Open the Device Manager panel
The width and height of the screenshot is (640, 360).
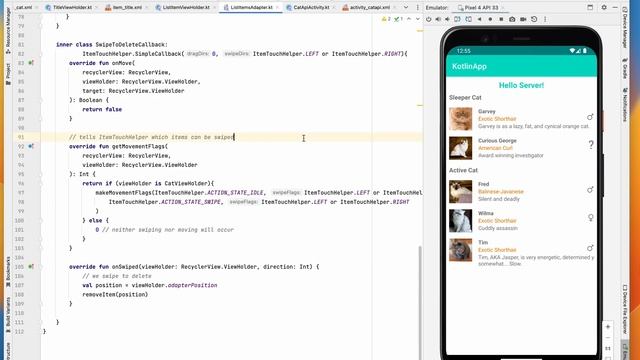click(625, 27)
